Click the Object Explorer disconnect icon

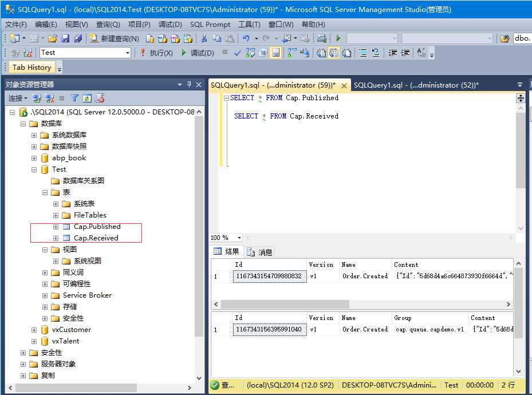click(50, 98)
